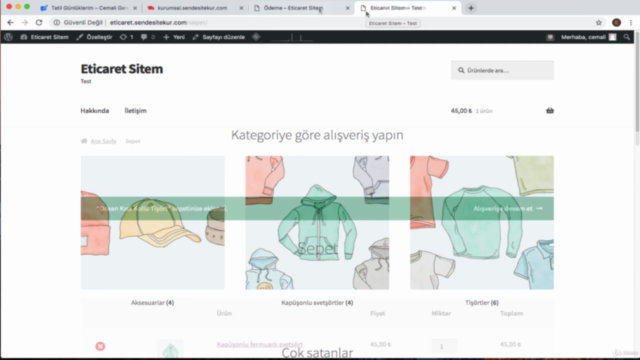Click the browser forward arrow

point(24,22)
